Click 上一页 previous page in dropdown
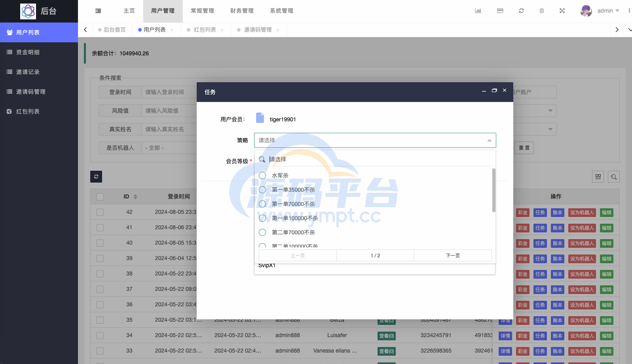This screenshot has height=364, width=632. tap(298, 255)
